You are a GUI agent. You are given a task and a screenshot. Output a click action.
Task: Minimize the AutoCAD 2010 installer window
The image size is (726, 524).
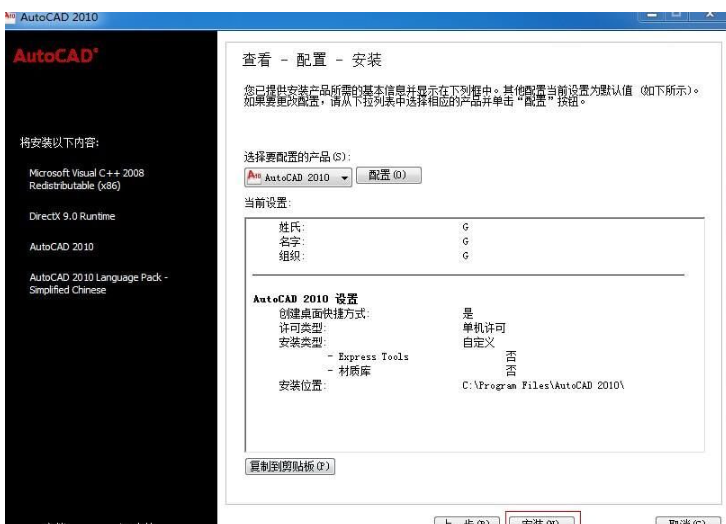click(x=652, y=16)
